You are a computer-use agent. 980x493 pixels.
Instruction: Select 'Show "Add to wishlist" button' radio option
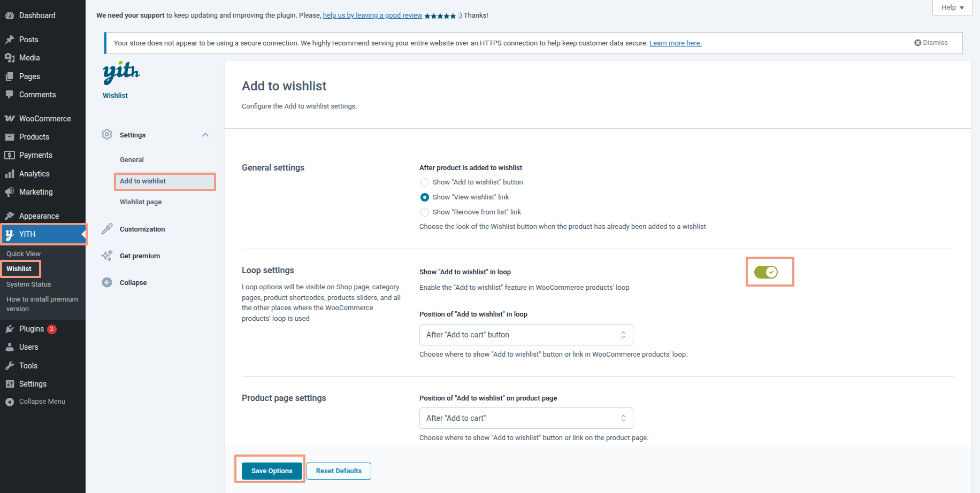425,182
